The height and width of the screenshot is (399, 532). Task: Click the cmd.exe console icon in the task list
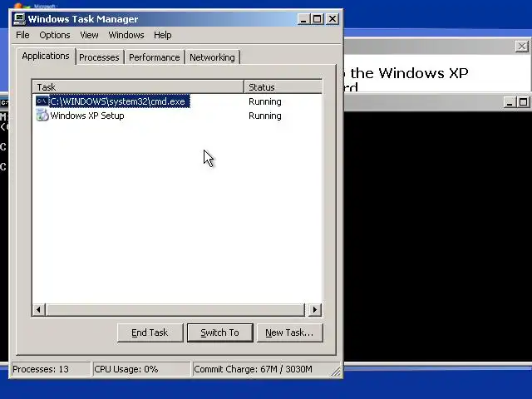pos(42,101)
